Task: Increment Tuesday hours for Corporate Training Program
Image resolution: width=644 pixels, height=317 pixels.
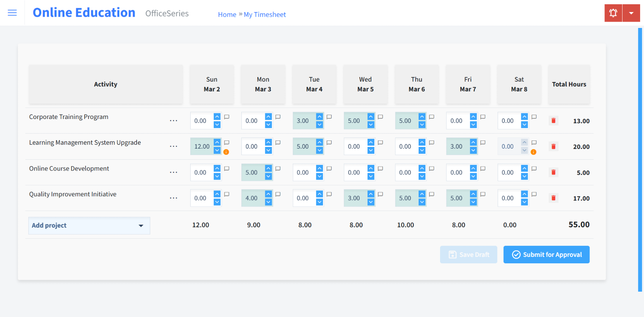Action: (x=319, y=117)
